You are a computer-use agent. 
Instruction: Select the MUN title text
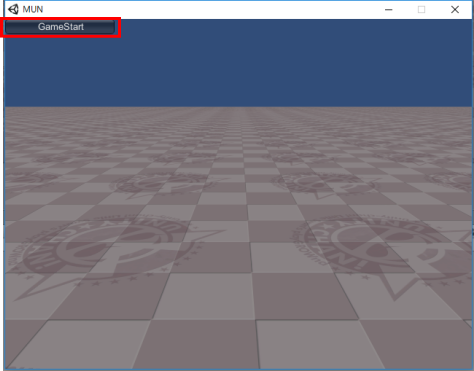point(33,9)
